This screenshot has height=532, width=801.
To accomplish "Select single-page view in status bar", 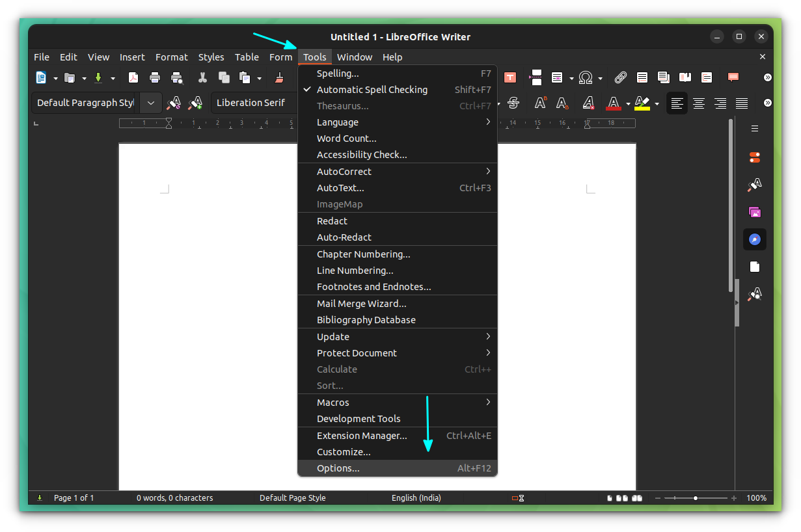I will [x=610, y=498].
